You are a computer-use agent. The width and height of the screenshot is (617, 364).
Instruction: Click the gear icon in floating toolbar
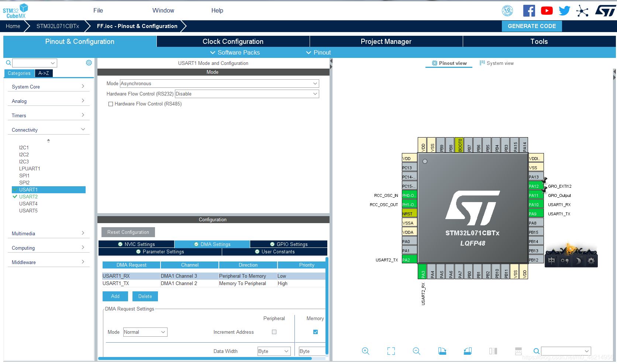tap(591, 261)
